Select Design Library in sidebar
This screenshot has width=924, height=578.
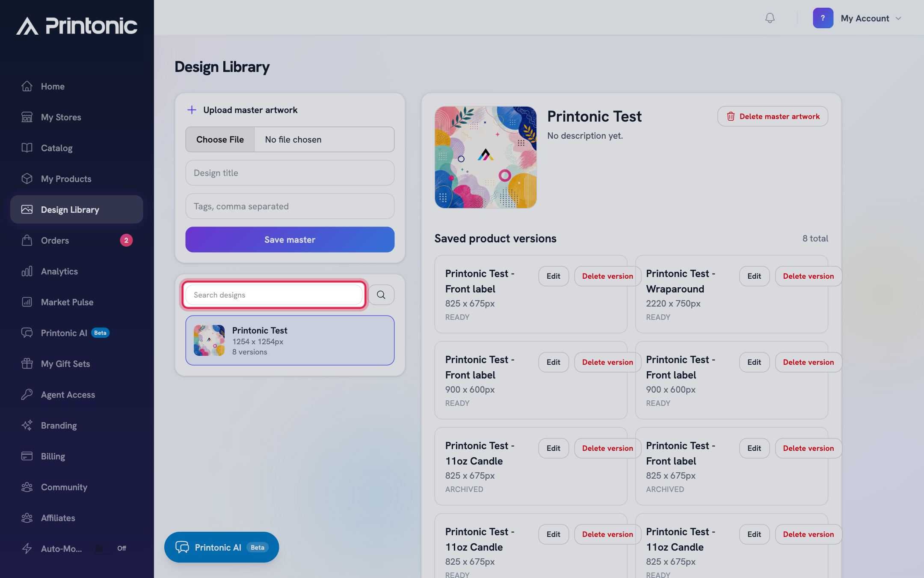77,209
